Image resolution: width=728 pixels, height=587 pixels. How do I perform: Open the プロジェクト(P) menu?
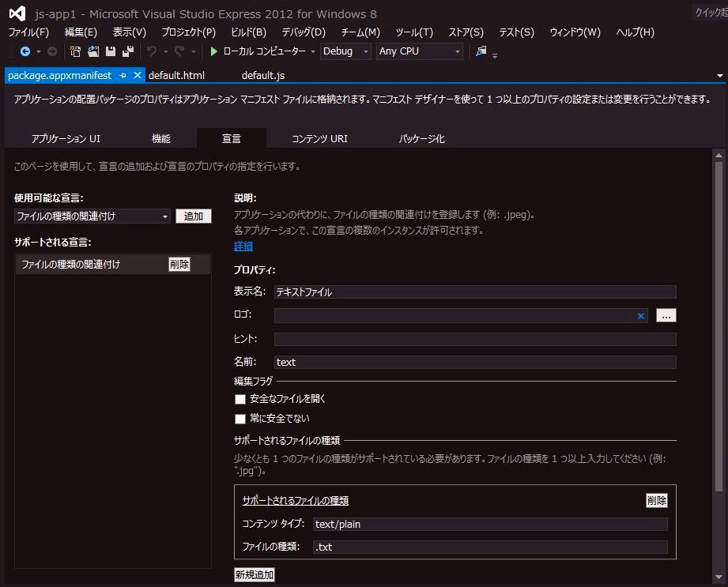(188, 32)
